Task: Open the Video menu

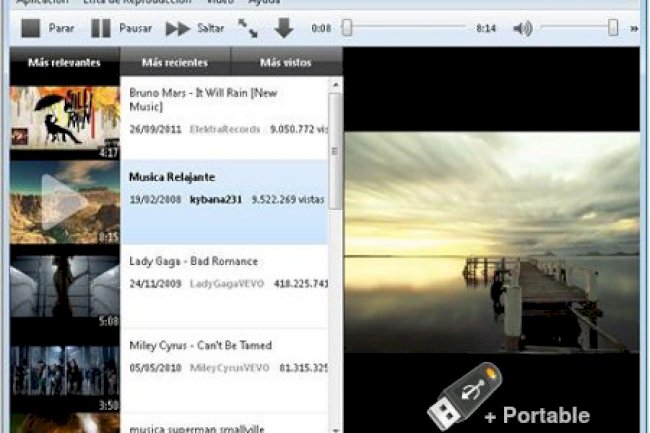Action: (x=220, y=2)
